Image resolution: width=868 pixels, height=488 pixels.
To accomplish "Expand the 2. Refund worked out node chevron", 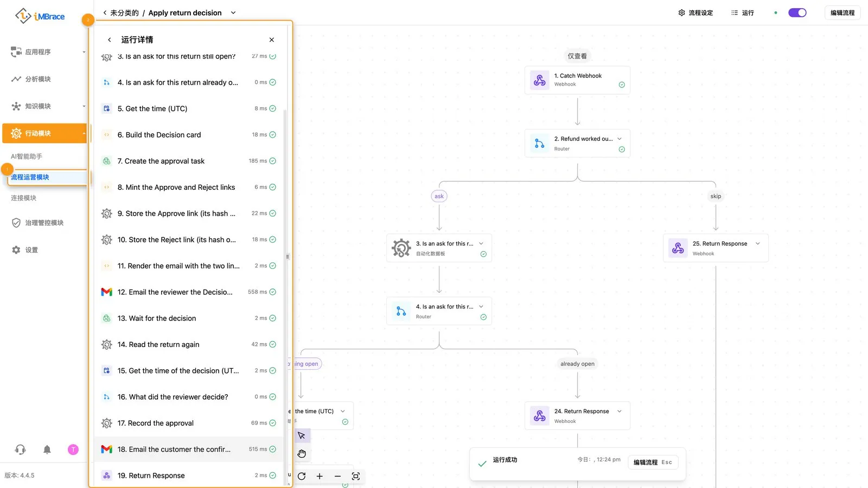I will coord(620,138).
